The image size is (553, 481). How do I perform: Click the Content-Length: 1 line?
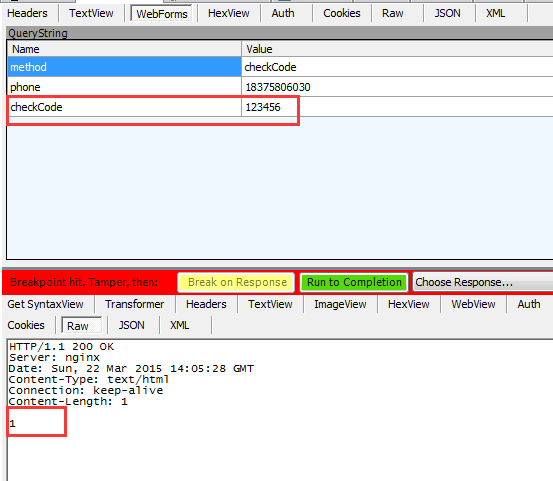68,401
